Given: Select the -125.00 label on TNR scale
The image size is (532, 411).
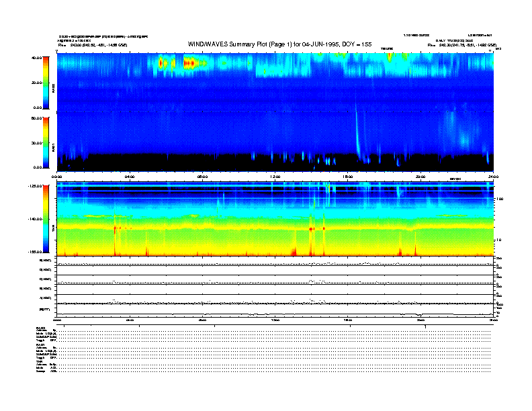Looking at the screenshot, I should coord(36,186).
